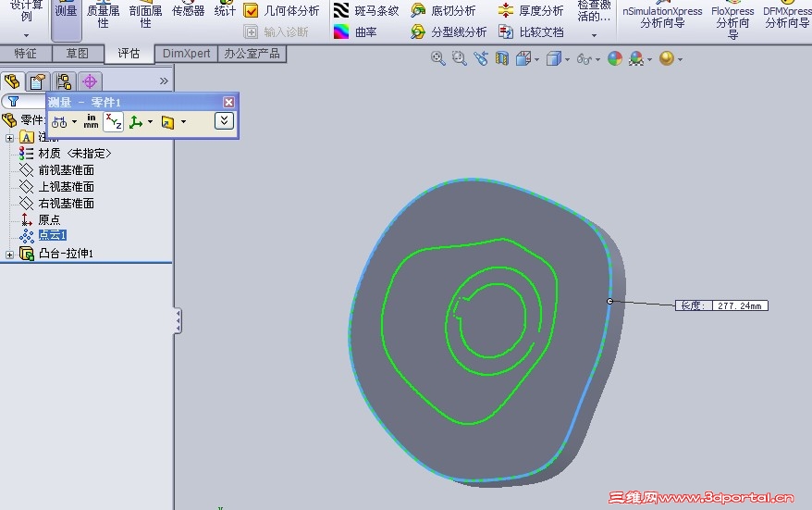Open ConfigurationManager tab icon
Viewport: 812px width, 510px height.
point(64,81)
